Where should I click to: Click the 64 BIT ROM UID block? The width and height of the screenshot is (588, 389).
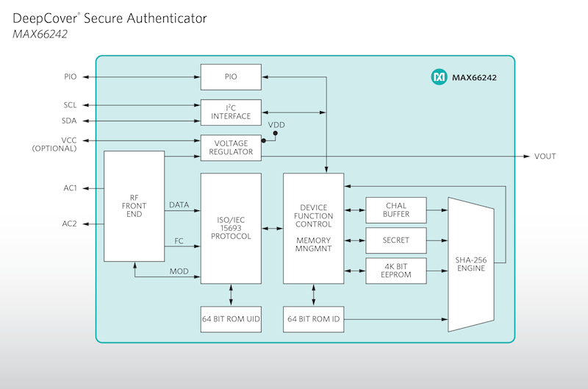[231, 319]
